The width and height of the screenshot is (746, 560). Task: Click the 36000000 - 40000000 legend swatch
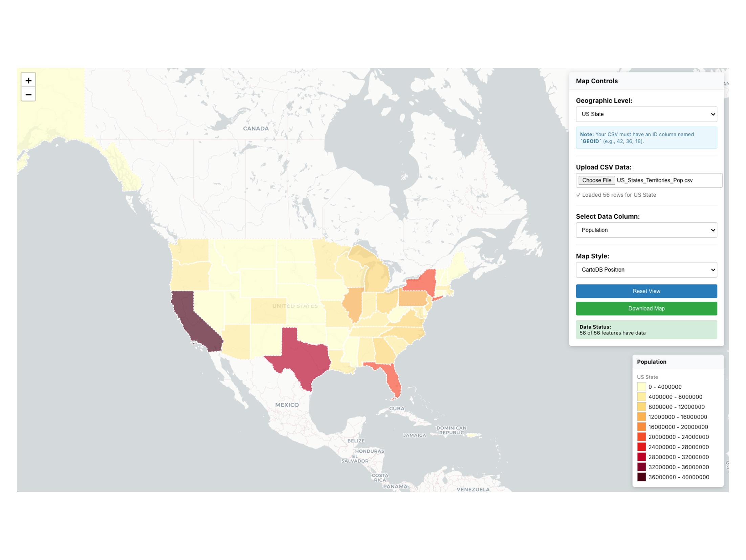click(x=641, y=477)
